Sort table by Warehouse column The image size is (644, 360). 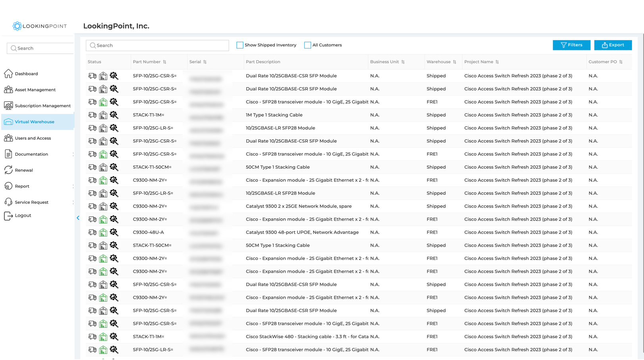click(x=455, y=62)
